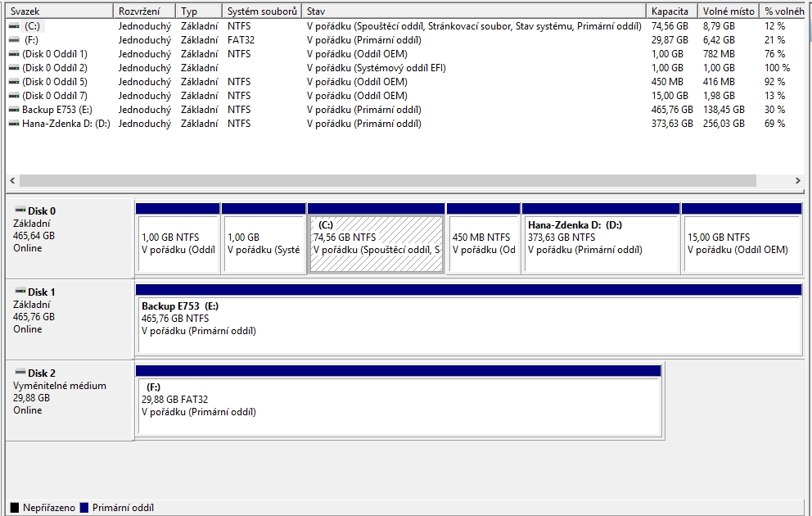Select the 1,00 GB EFI system partition block
812x516 pixels.
[x=264, y=239]
